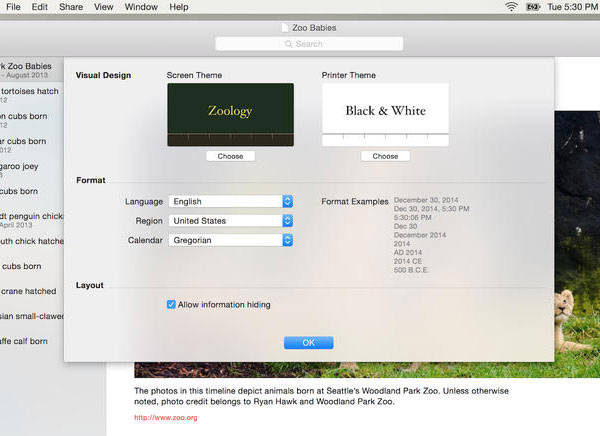The width and height of the screenshot is (600, 436).
Task: Select the crane hatched sidebar entry
Action: click(32, 291)
